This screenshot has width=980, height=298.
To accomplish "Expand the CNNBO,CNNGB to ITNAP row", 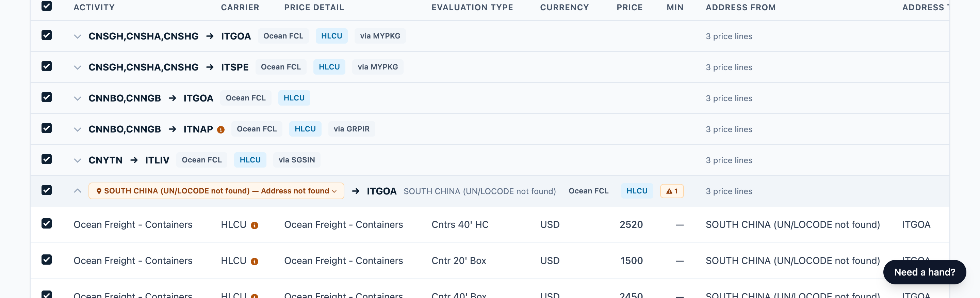I will (77, 129).
